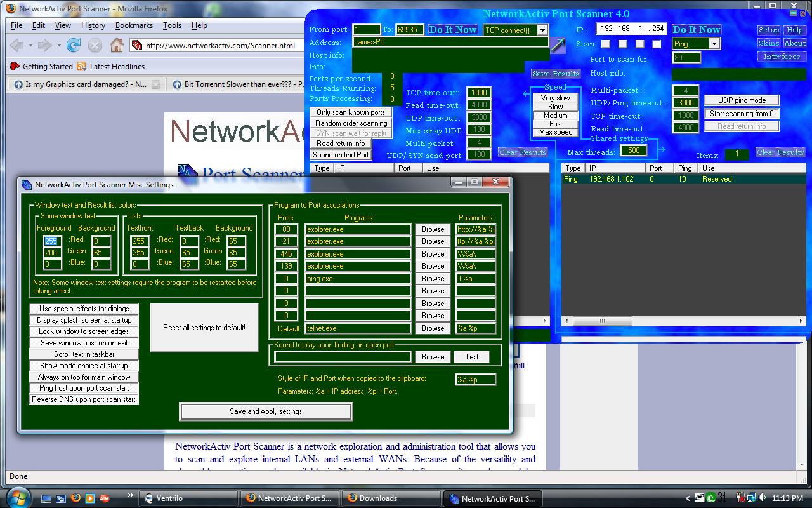Click the Latest Headlines RSS feed icon

(x=82, y=66)
